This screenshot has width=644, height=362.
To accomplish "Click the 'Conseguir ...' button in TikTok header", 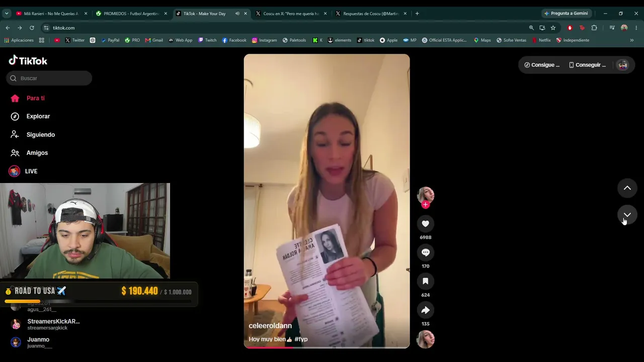I will (x=587, y=65).
